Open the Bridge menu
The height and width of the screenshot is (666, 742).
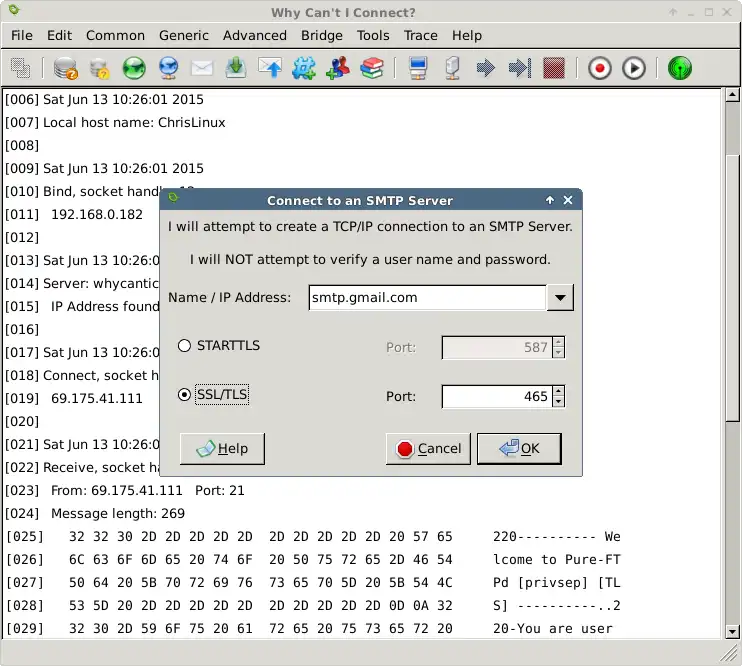coord(322,36)
